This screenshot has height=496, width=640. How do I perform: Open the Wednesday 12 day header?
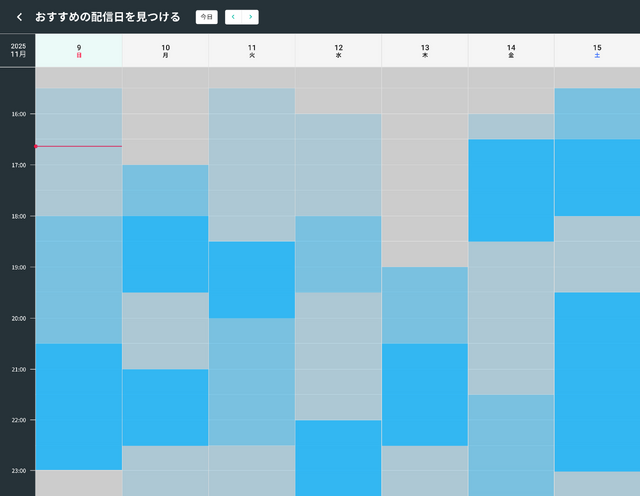(338, 51)
